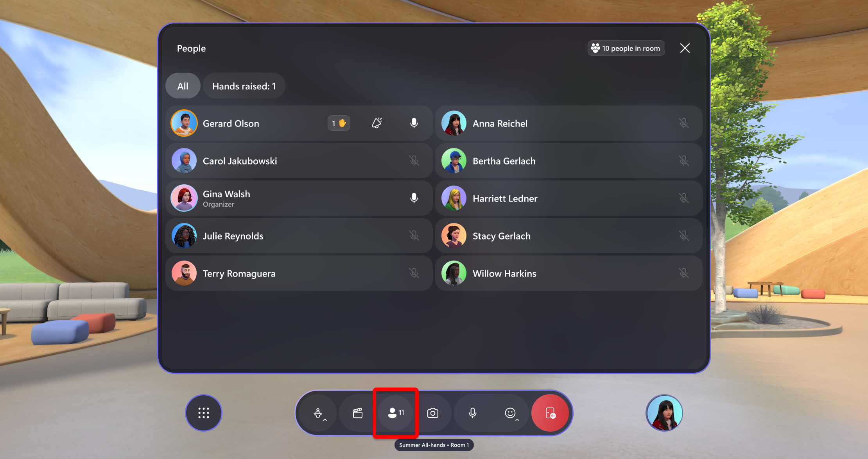
Task: Click the People panel icon
Action: tap(396, 412)
